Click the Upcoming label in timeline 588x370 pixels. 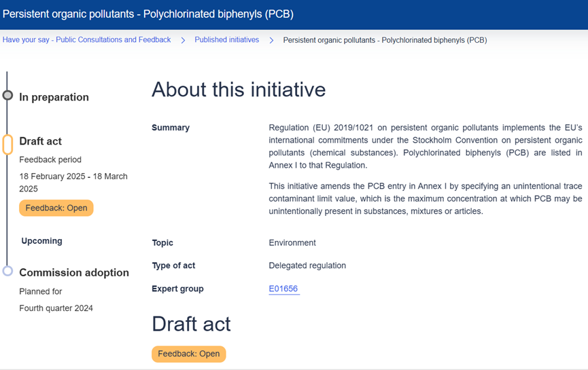pyautogui.click(x=41, y=241)
